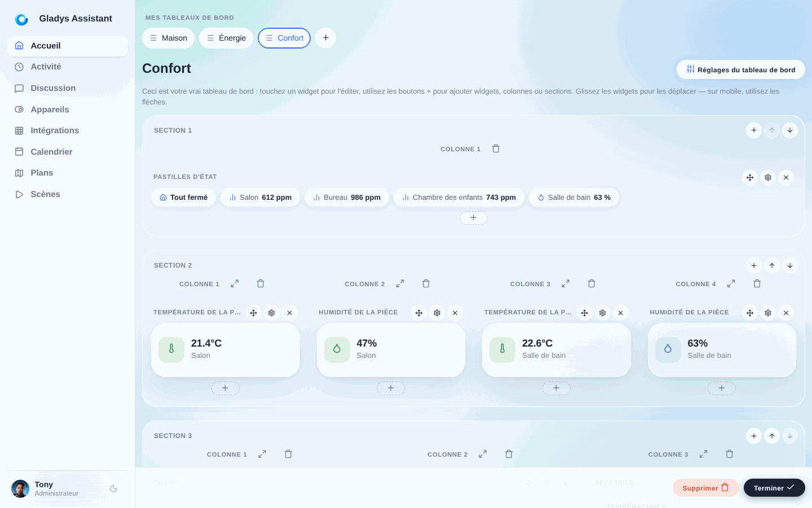Open Calendrier in the sidebar
The height and width of the screenshot is (508, 812).
(x=68, y=152)
